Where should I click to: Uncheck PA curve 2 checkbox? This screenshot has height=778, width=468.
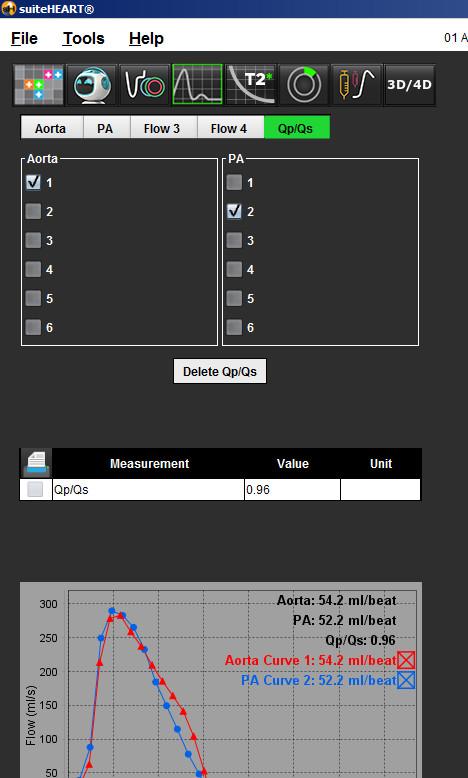coord(234,211)
